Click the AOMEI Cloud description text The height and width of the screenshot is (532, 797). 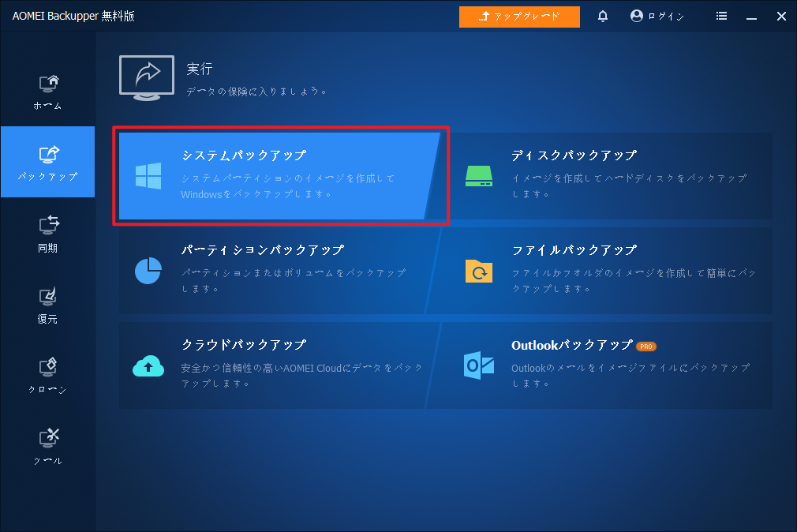point(302,376)
